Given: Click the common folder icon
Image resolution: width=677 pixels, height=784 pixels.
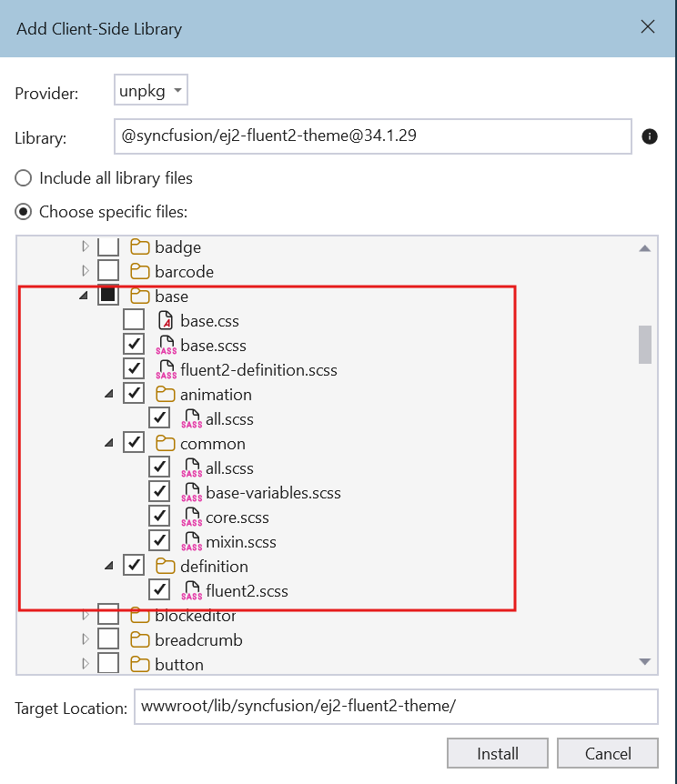Looking at the screenshot, I should pyautogui.click(x=165, y=444).
